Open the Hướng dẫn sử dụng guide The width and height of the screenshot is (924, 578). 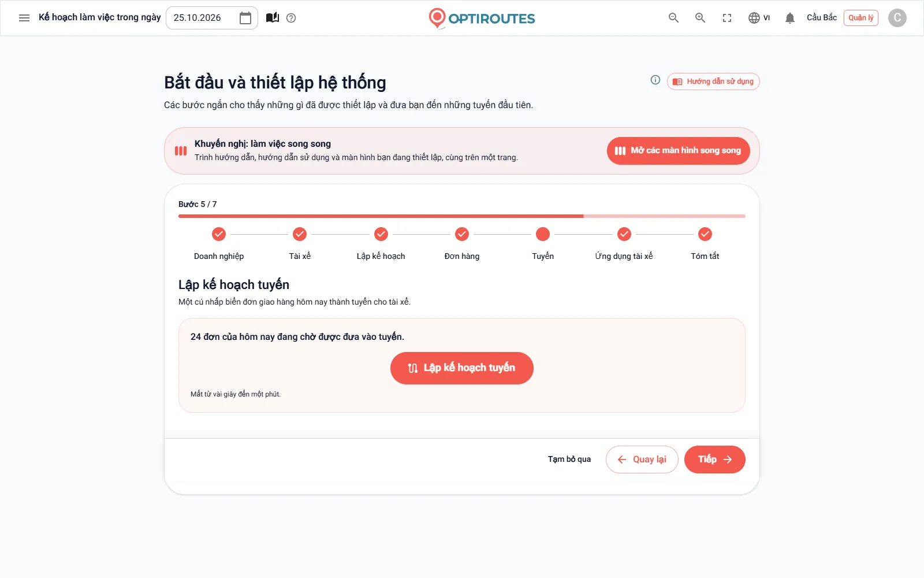point(713,81)
